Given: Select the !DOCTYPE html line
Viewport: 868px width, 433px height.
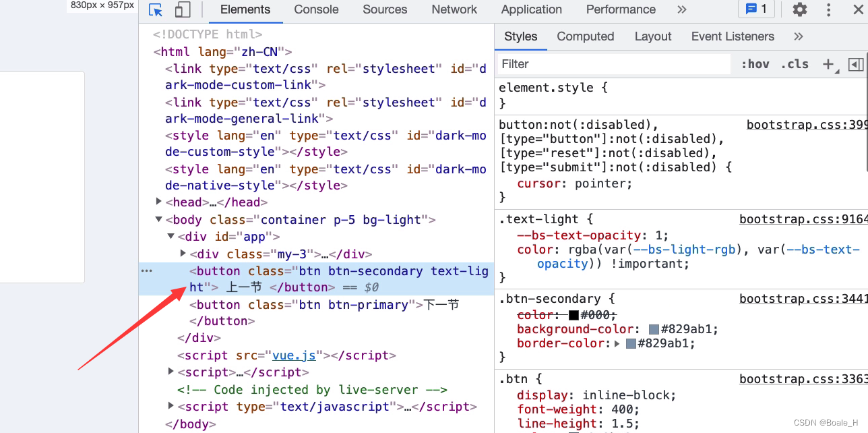Looking at the screenshot, I should pyautogui.click(x=208, y=34).
